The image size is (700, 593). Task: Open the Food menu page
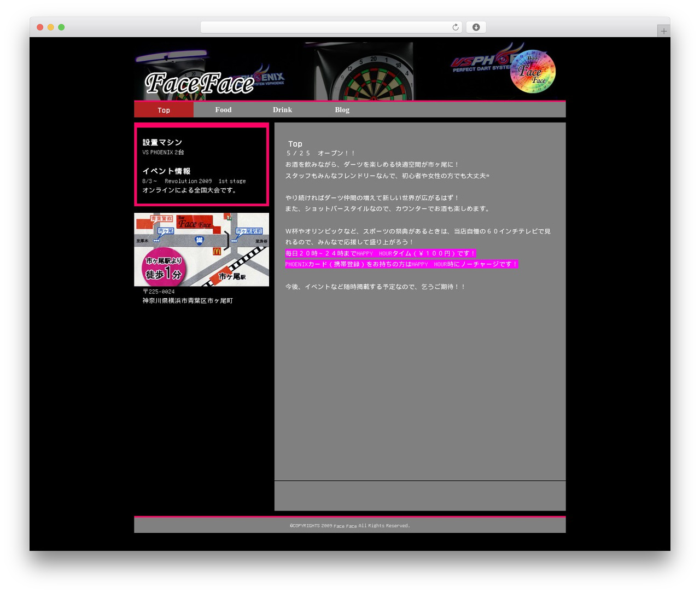pos(223,110)
